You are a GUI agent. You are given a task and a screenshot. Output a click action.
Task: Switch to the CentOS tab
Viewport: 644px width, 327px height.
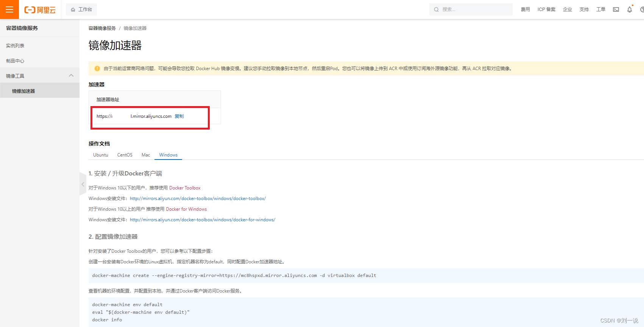(x=125, y=155)
